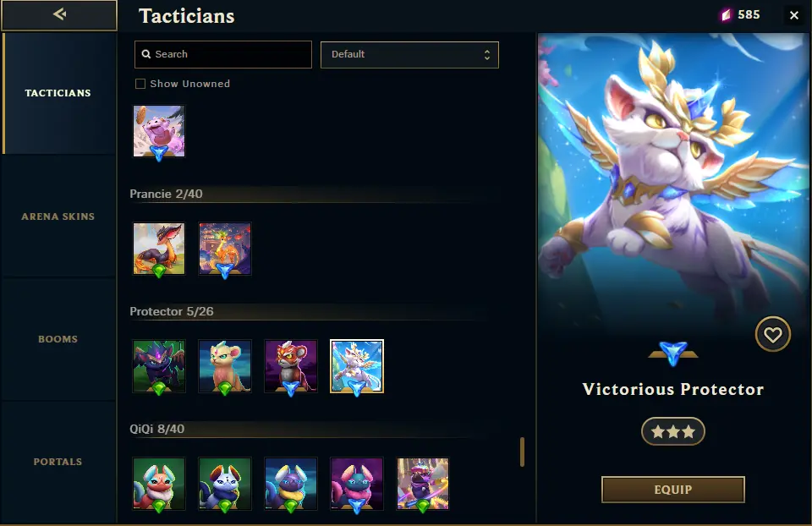This screenshot has width=812, height=526.
Task: Favorite Victorious Protector with heart icon
Action: point(772,334)
